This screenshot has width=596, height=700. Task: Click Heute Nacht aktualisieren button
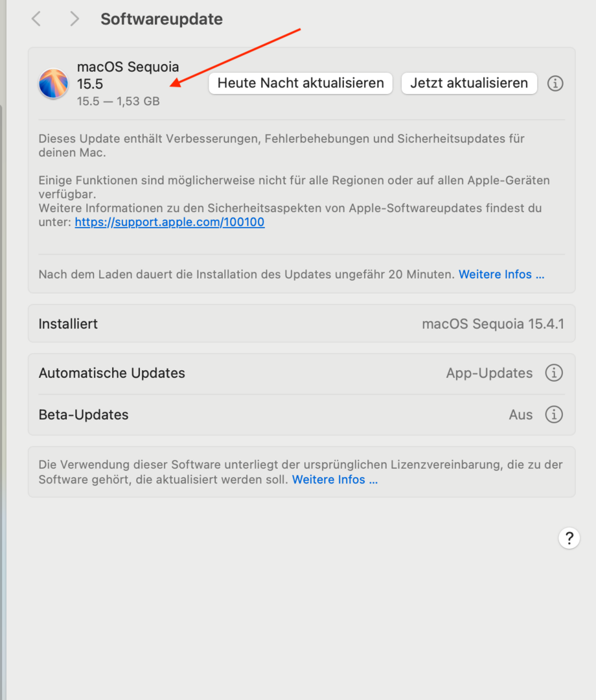click(301, 84)
